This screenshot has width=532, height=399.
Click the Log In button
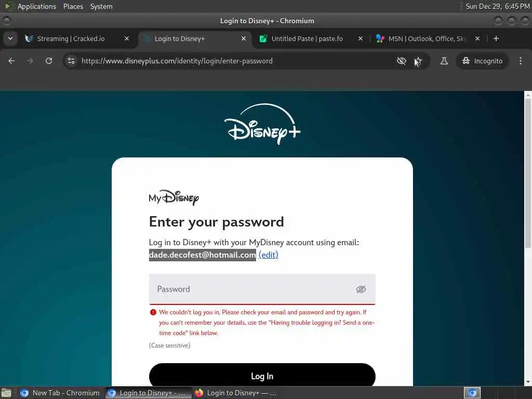coord(262,376)
